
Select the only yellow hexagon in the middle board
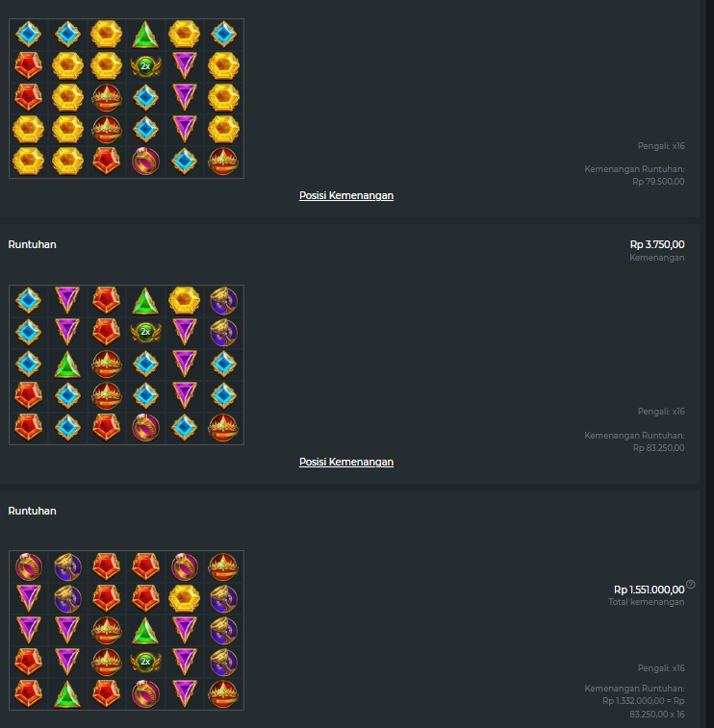[x=185, y=300]
